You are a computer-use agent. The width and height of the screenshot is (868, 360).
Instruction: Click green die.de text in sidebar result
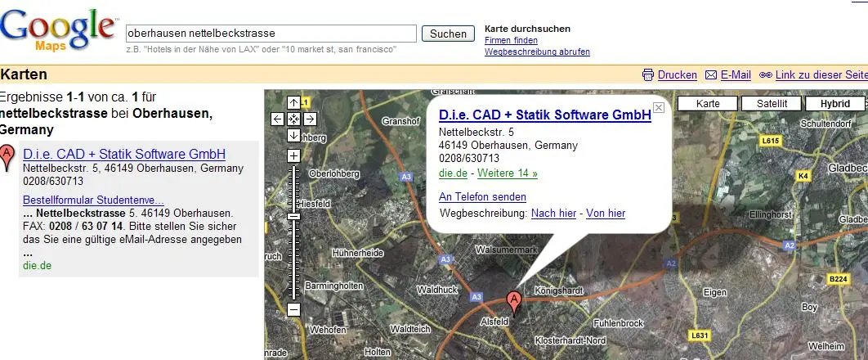pyautogui.click(x=37, y=265)
